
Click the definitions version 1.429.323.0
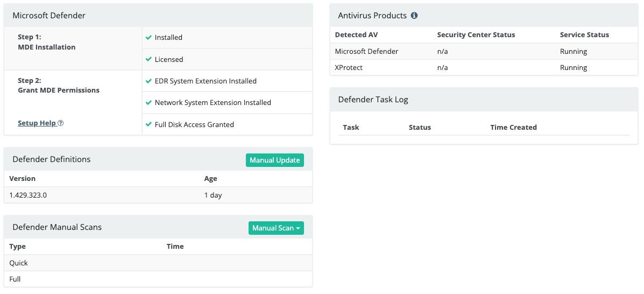coord(28,195)
